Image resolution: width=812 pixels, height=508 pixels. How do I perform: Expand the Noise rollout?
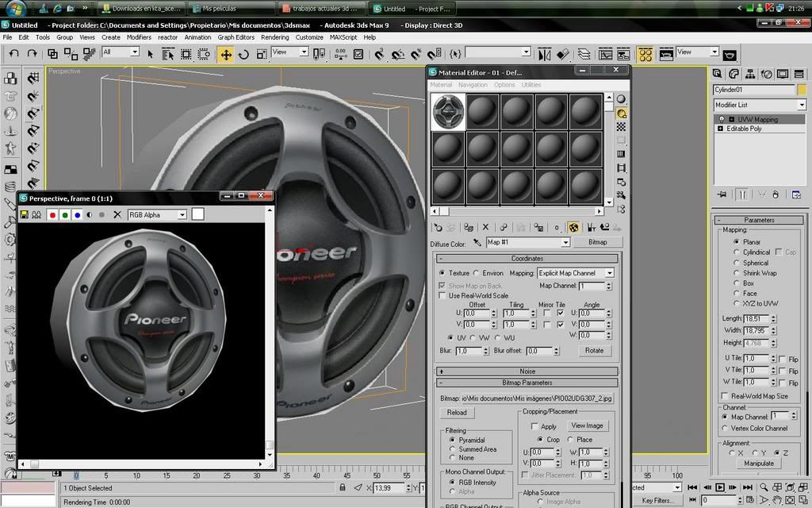point(527,371)
